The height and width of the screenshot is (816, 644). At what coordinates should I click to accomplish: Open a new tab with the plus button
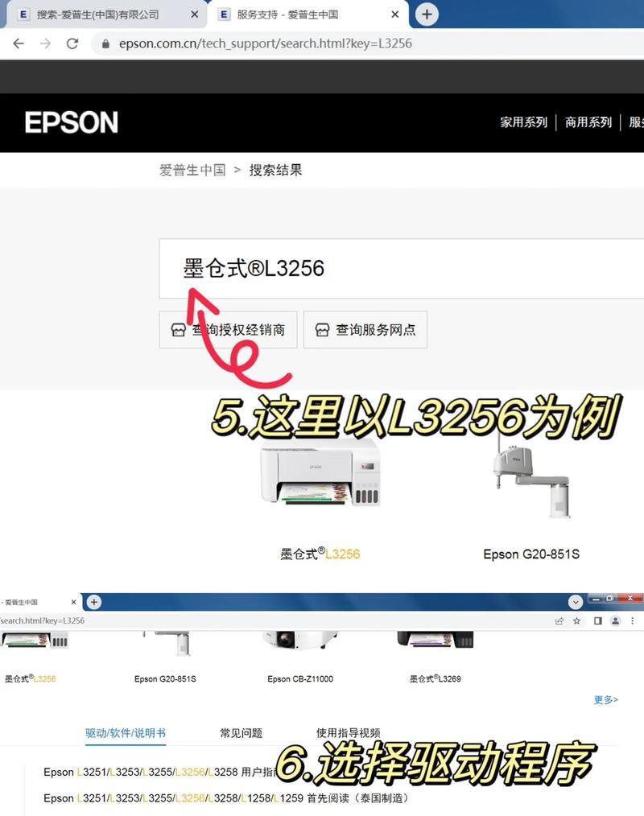(427, 14)
